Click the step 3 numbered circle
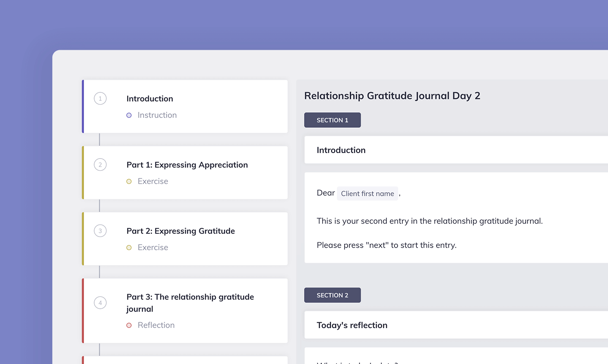Screen dimensions: 608x364 (100, 231)
